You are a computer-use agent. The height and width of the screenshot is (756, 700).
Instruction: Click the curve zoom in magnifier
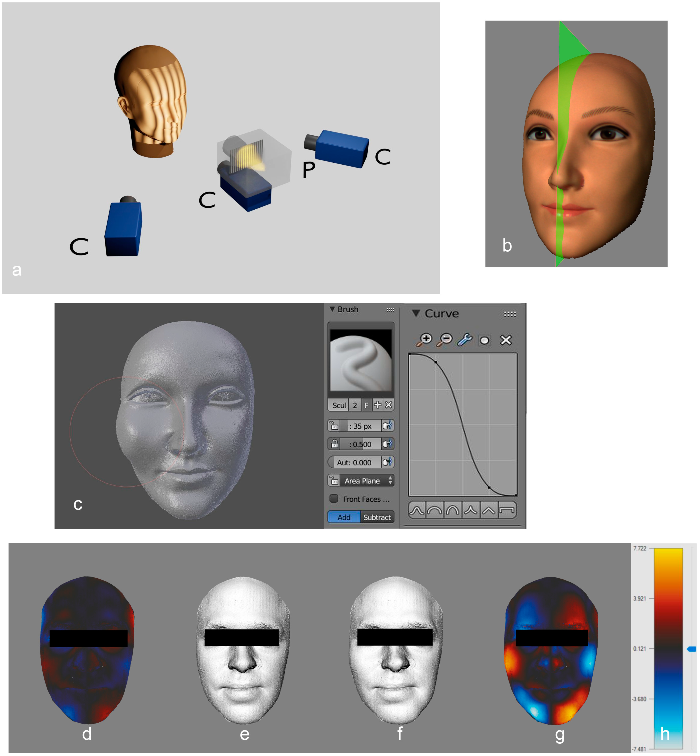(424, 340)
